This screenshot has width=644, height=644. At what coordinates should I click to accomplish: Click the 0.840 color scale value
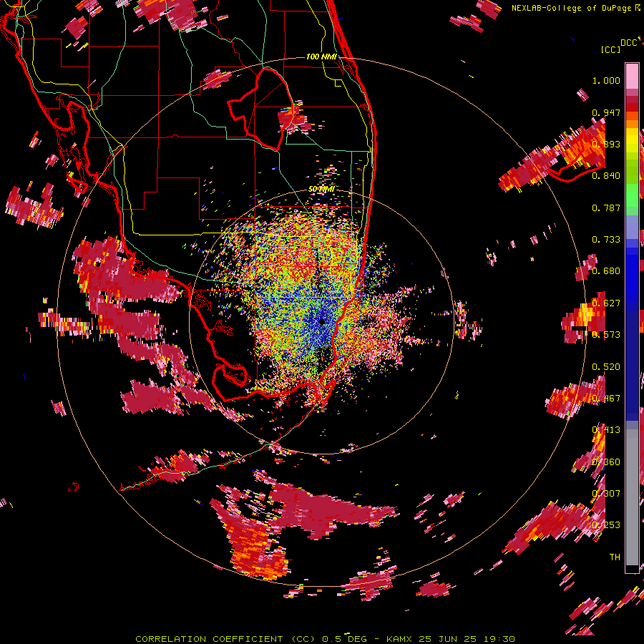pos(606,176)
